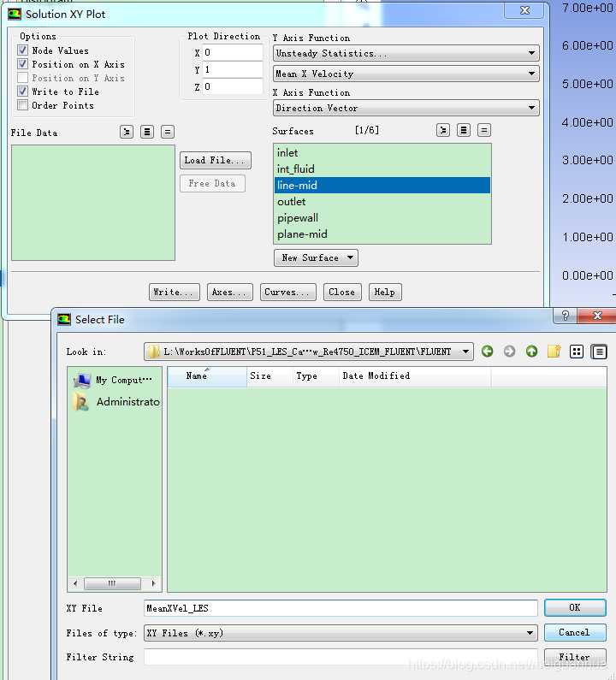616x680 pixels.
Task: Select the outlet surface
Action: pos(382,202)
